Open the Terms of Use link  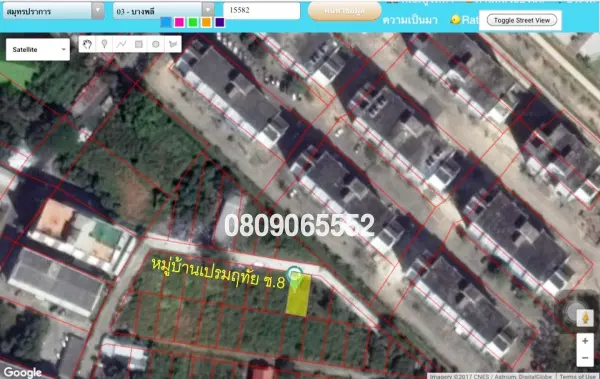(578, 376)
